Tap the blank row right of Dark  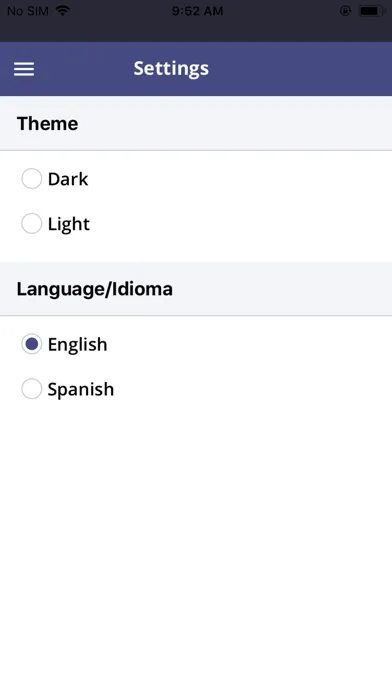[x=240, y=179]
